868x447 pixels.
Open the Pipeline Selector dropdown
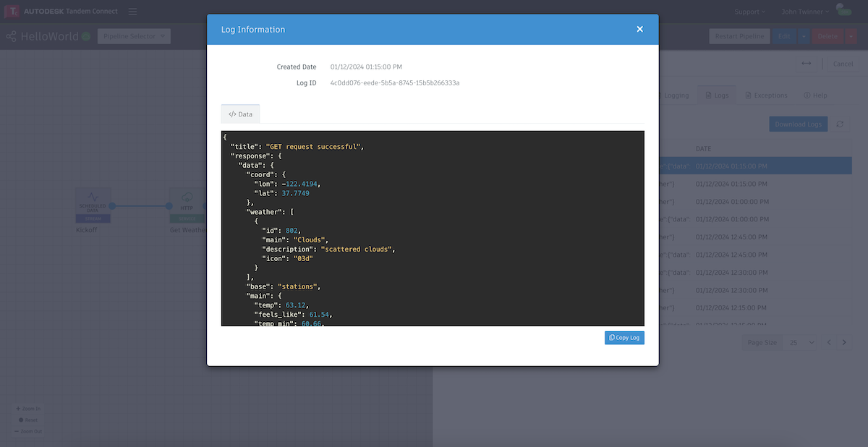pos(134,36)
